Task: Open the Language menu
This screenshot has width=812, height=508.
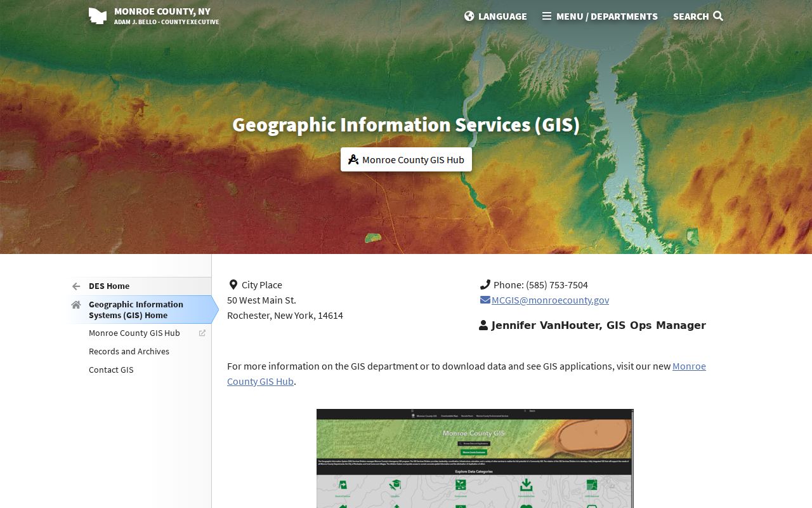Action: [x=495, y=16]
